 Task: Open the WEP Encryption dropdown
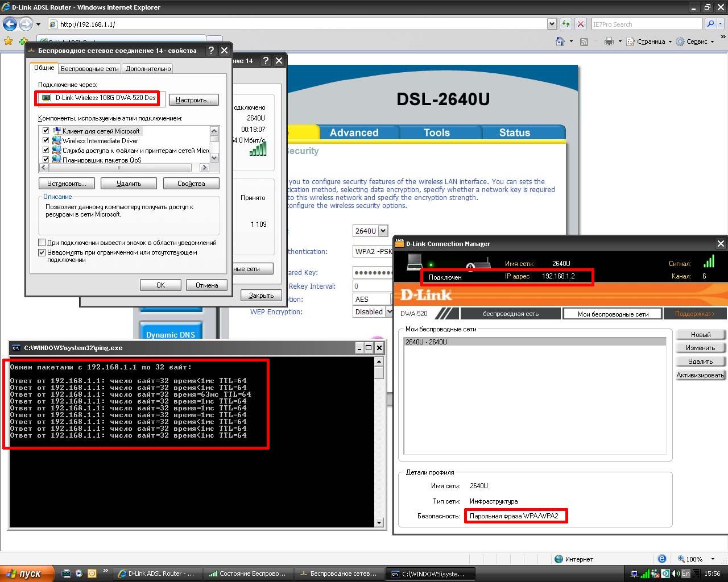click(389, 311)
